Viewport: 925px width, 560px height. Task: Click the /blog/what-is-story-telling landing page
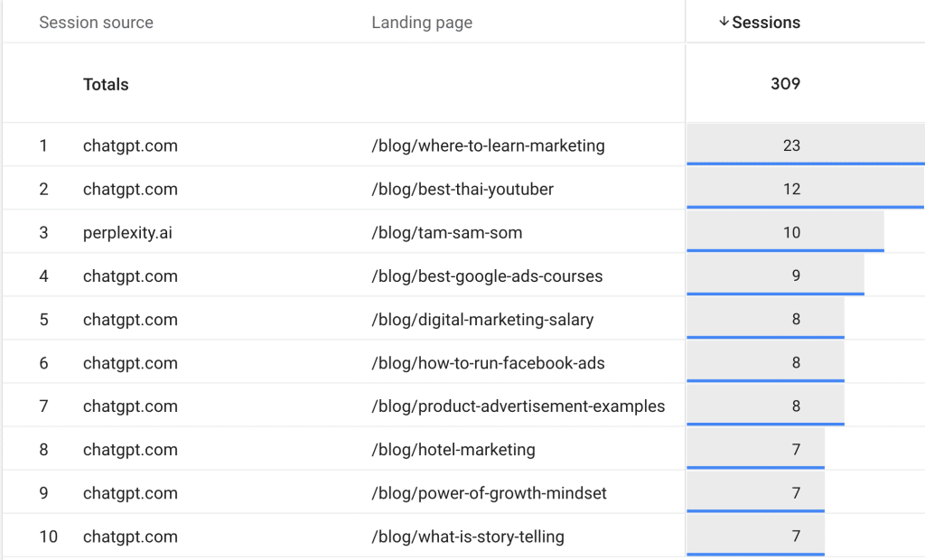point(468,537)
